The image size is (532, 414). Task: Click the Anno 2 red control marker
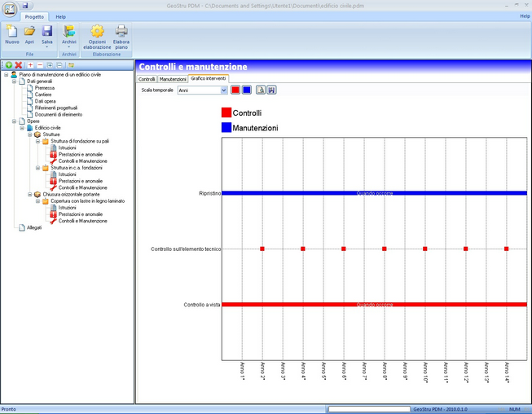(x=262, y=249)
